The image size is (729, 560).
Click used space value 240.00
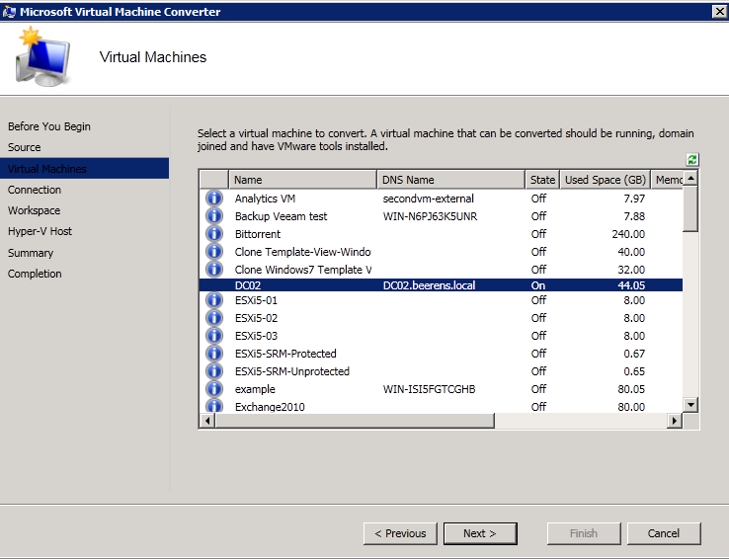coord(628,234)
